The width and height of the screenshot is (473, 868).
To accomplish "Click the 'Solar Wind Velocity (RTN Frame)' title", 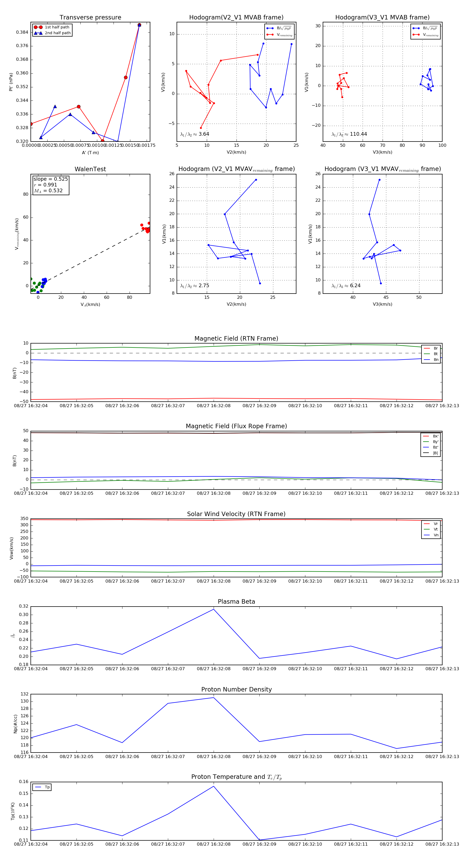I will tap(236, 514).
